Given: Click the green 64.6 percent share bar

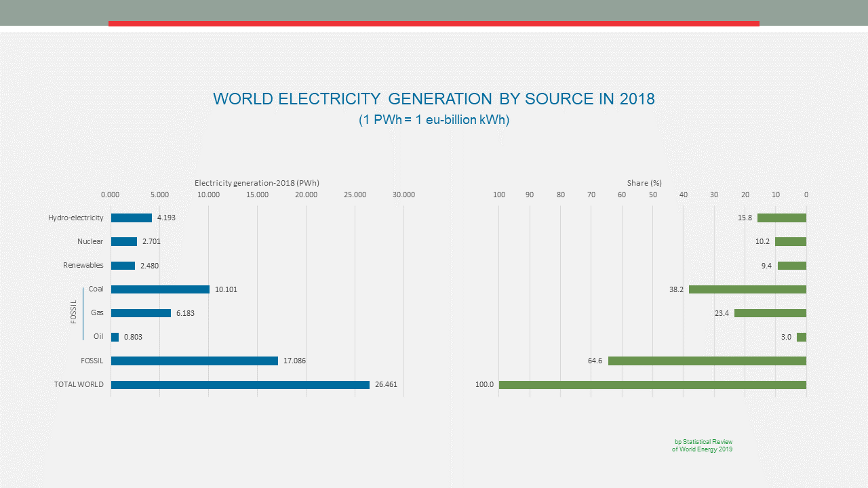Looking at the screenshot, I should (707, 361).
